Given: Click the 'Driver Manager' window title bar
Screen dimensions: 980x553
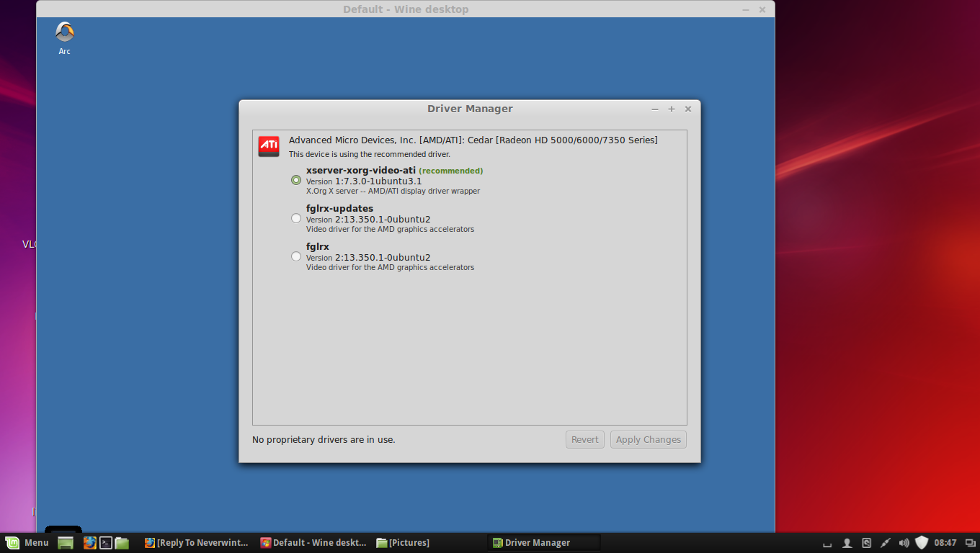Looking at the screenshot, I should [x=470, y=109].
